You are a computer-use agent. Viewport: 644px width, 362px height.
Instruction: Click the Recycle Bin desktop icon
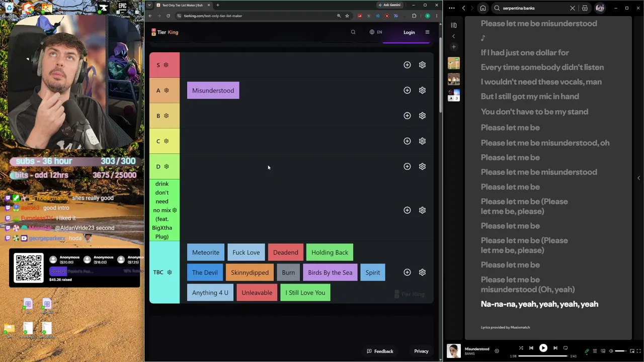tap(9, 9)
